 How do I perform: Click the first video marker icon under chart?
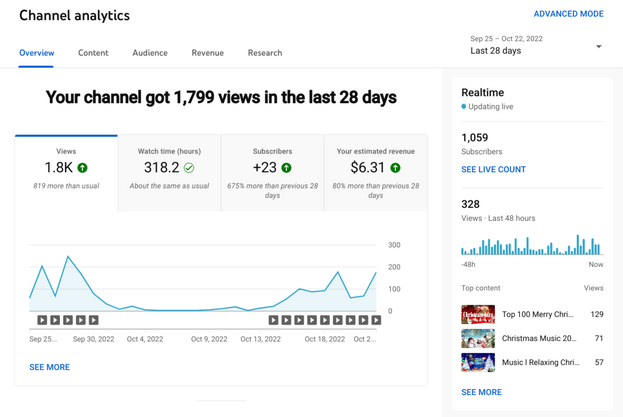[42, 320]
